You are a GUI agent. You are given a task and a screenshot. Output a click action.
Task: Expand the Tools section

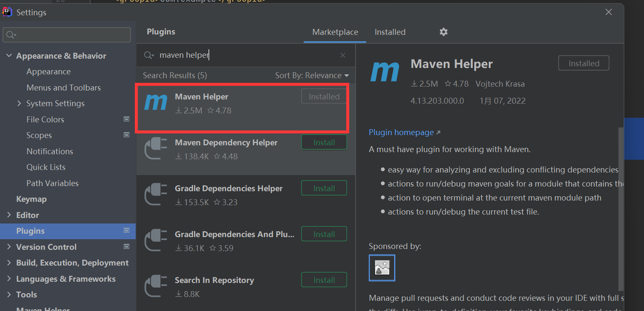[9, 294]
